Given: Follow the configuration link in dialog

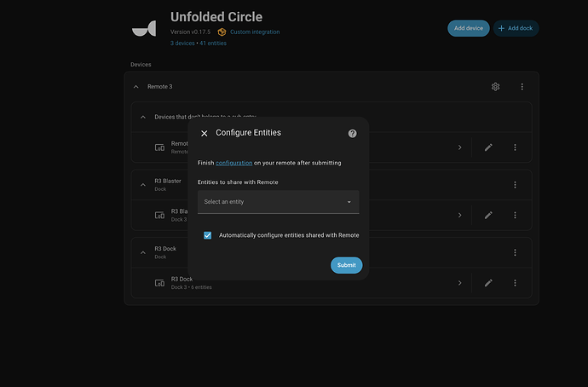Looking at the screenshot, I should (x=233, y=162).
